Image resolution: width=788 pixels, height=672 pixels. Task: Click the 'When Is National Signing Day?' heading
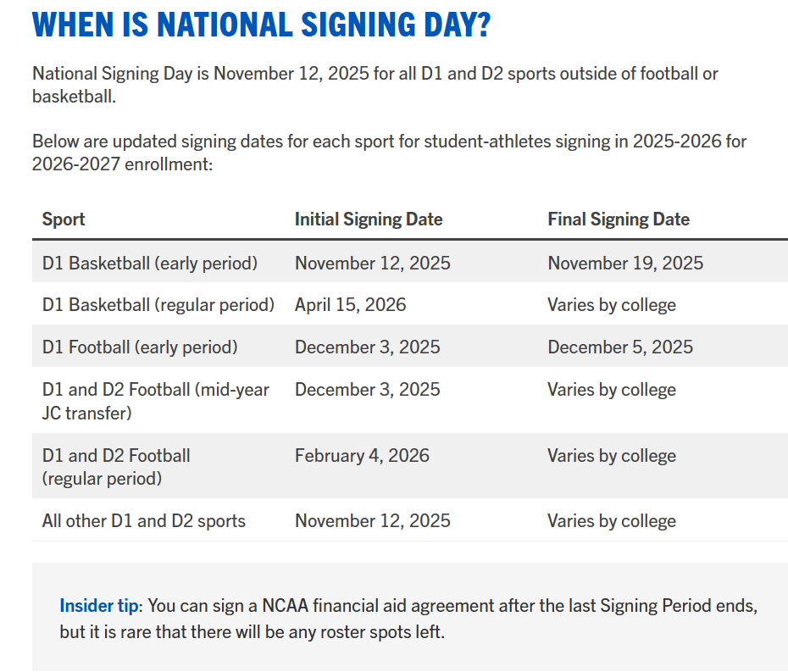pos(261,24)
